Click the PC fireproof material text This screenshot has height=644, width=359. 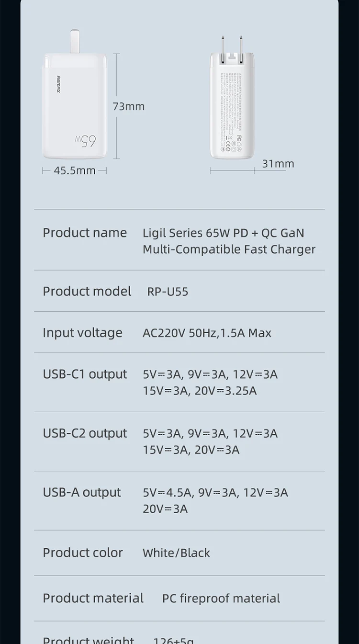tap(221, 599)
